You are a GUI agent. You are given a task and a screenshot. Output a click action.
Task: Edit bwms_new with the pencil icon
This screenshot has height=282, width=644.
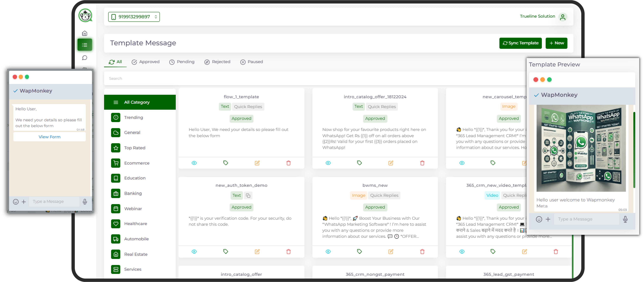tap(391, 251)
